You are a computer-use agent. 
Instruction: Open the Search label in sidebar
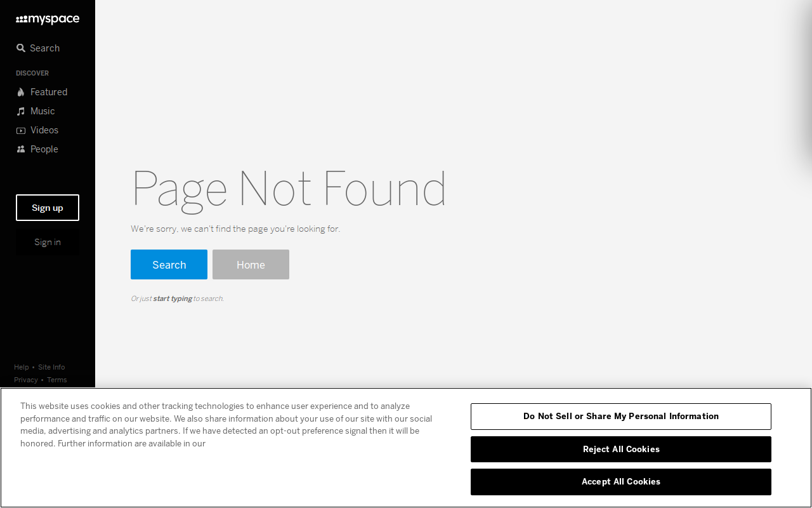click(45, 48)
